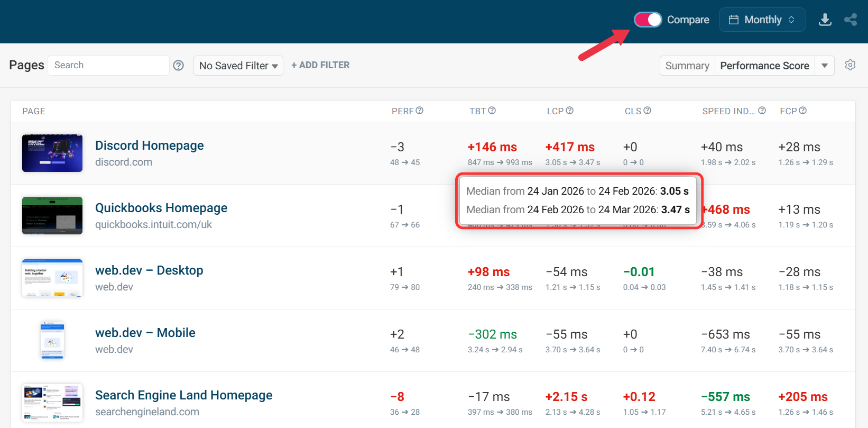Click the web.dev Desktop thumbnail
Screen dimensions: 868x428
(52, 278)
